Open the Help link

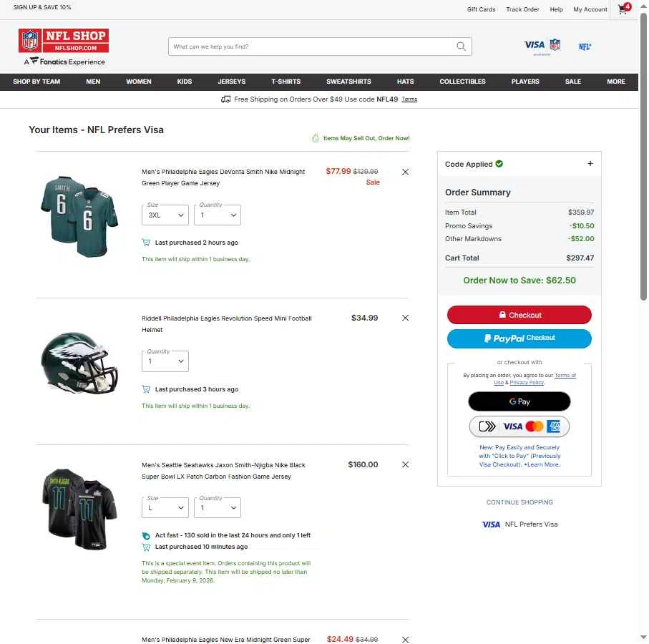556,9
